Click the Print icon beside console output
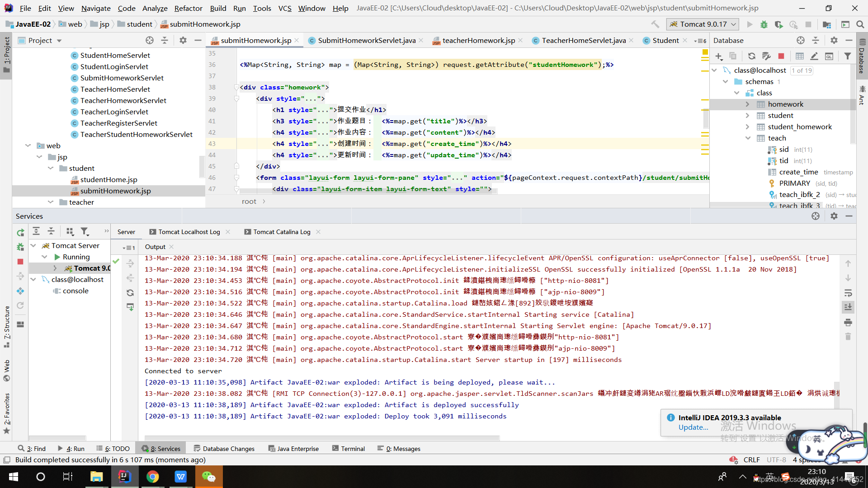Viewport: 868px width, 488px height. [848, 323]
